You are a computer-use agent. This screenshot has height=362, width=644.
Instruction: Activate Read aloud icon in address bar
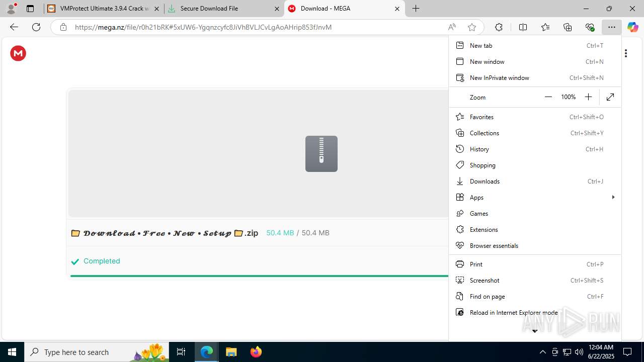click(x=452, y=27)
